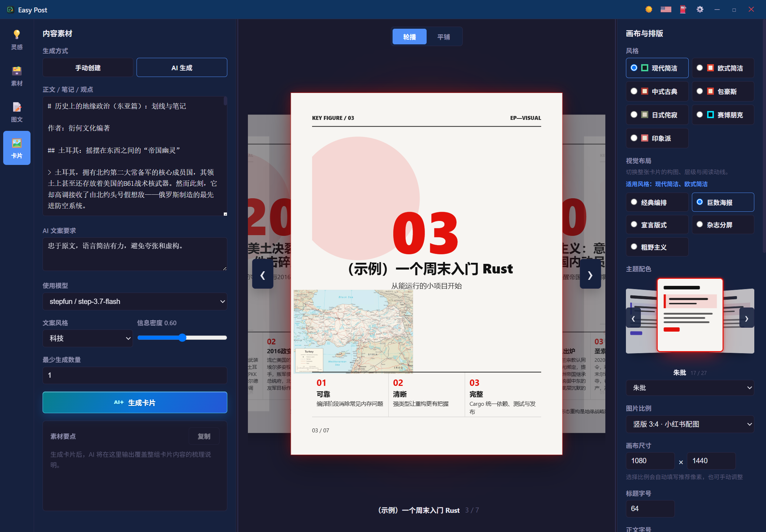
Task: Go to previous card in carousel
Action: 262,274
